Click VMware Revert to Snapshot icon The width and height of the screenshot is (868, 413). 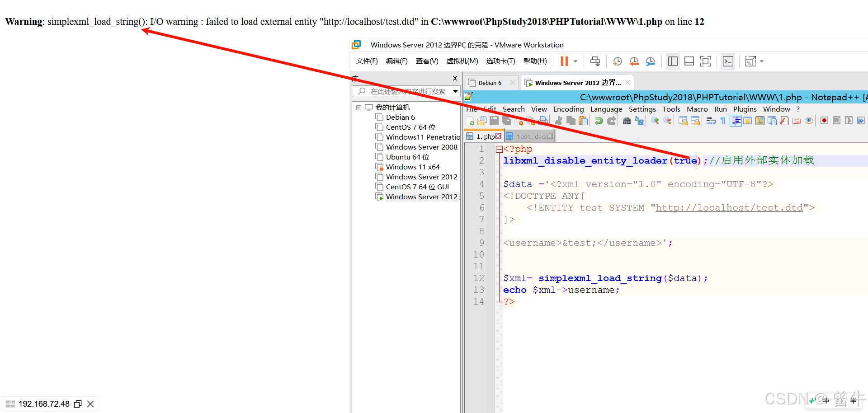(x=634, y=61)
